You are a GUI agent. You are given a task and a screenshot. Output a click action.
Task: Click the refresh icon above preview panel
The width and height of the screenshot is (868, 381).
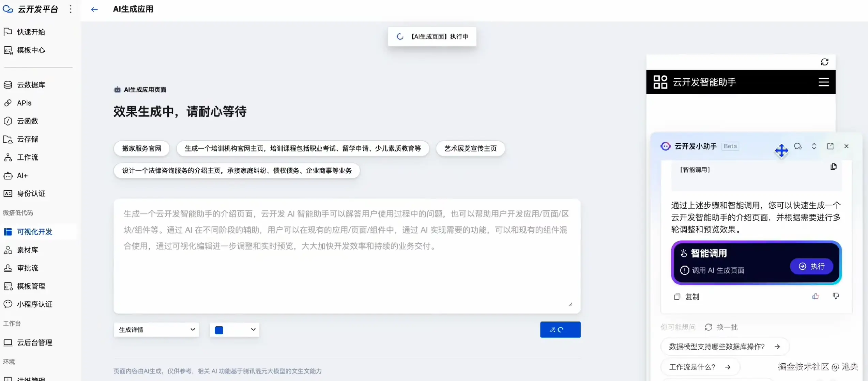coord(824,62)
